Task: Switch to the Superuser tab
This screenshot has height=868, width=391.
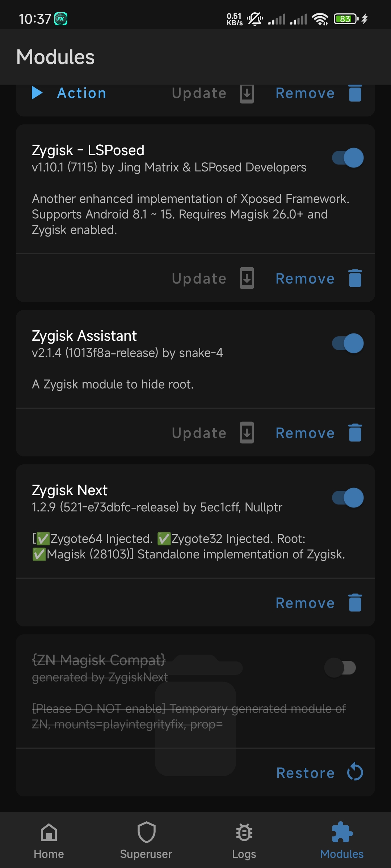Action: [x=146, y=841]
